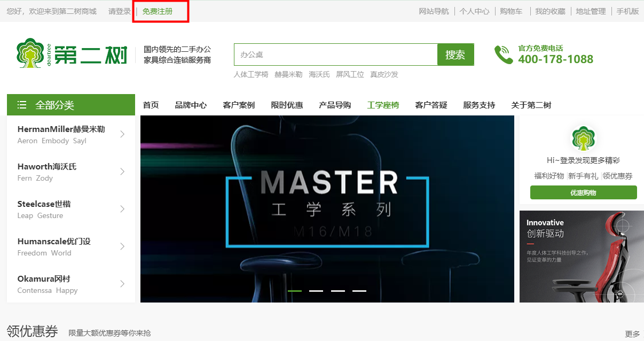Open the Sayl sub-category link

(80, 141)
